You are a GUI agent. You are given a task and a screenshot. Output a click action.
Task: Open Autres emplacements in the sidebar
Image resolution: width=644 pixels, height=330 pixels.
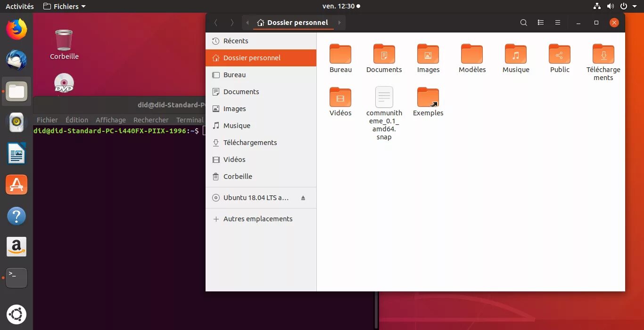tap(261, 219)
